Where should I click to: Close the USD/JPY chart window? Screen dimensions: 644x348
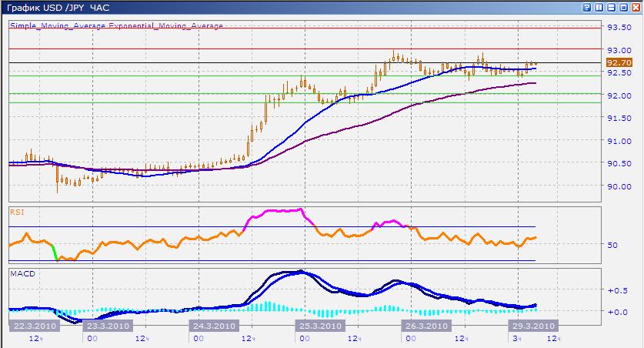636,7
